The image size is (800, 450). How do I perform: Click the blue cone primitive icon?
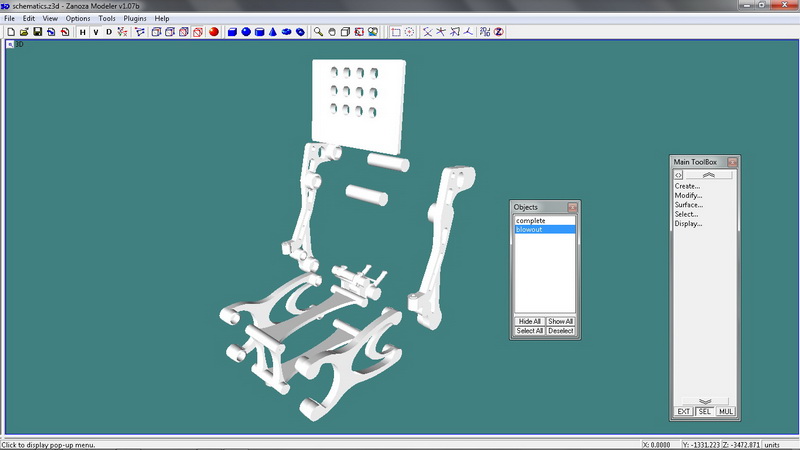(273, 32)
